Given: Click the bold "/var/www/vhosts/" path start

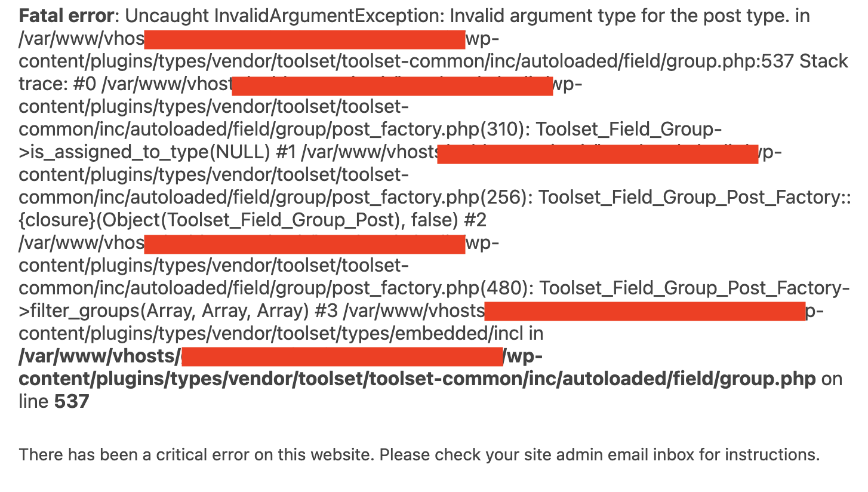Looking at the screenshot, I should coord(100,356).
